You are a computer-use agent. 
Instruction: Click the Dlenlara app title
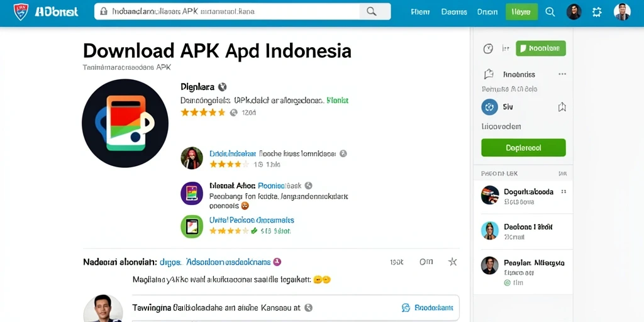(197, 87)
